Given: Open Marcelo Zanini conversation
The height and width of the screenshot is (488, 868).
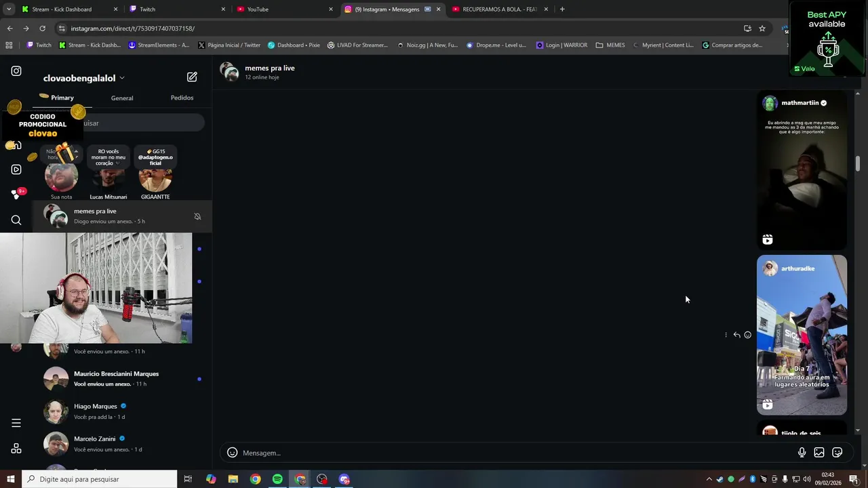Looking at the screenshot, I should 122,444.
